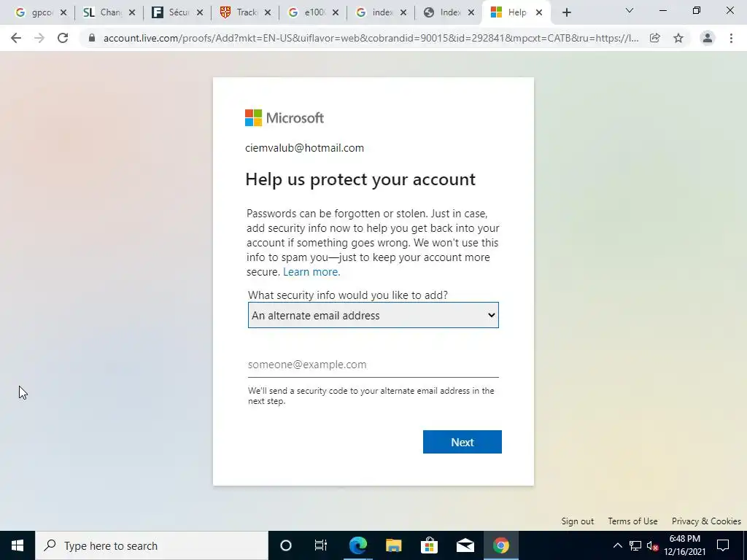Viewport: 747px width, 560px height.
Task: Open the Windows Start menu
Action: (18, 545)
